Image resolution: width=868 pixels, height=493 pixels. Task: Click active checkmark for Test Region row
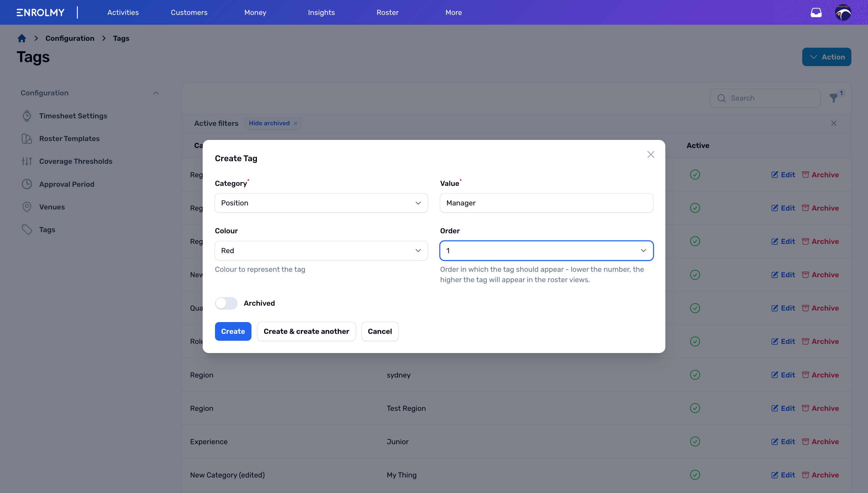(695, 408)
